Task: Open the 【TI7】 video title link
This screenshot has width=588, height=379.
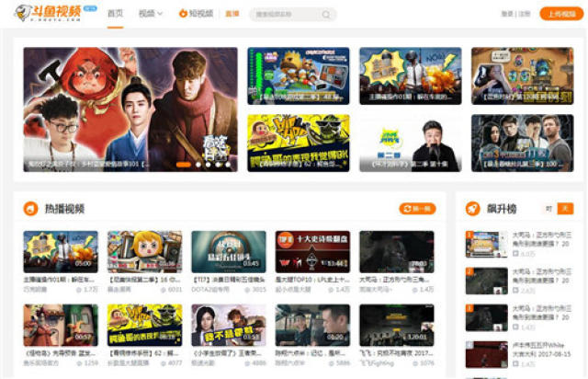Action: coord(229,280)
